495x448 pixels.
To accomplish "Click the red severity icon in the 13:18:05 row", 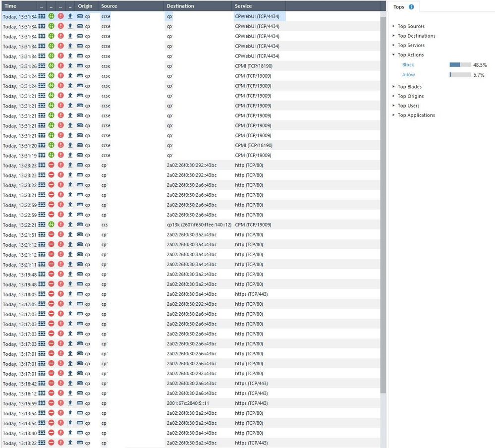I will click(x=60, y=294).
